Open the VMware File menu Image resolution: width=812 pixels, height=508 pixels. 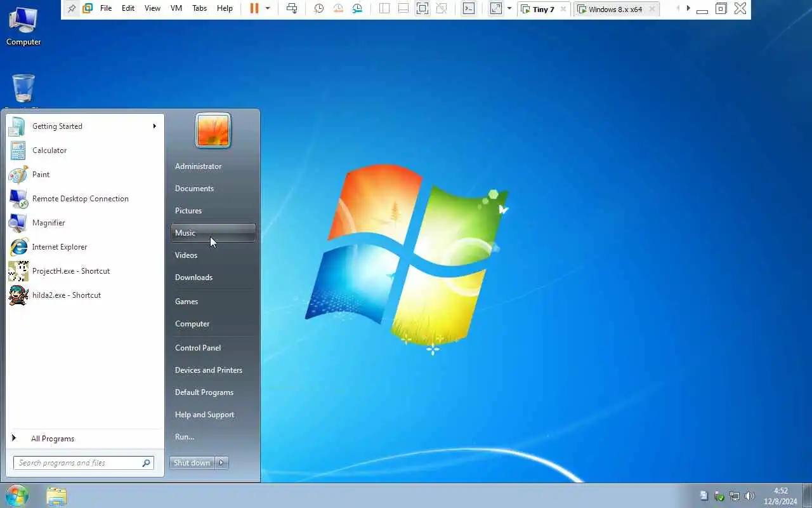click(x=106, y=8)
